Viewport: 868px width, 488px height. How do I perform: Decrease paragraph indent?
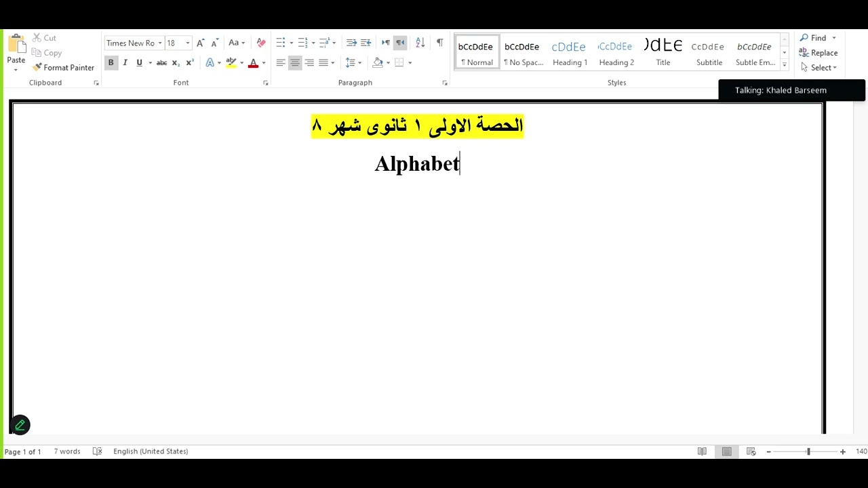coord(351,43)
